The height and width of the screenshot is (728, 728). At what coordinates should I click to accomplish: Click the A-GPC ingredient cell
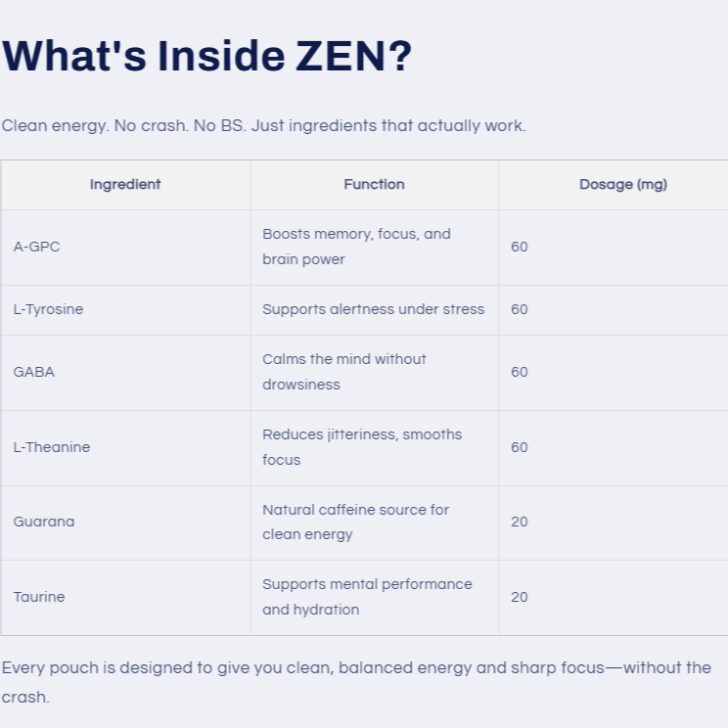point(37,248)
